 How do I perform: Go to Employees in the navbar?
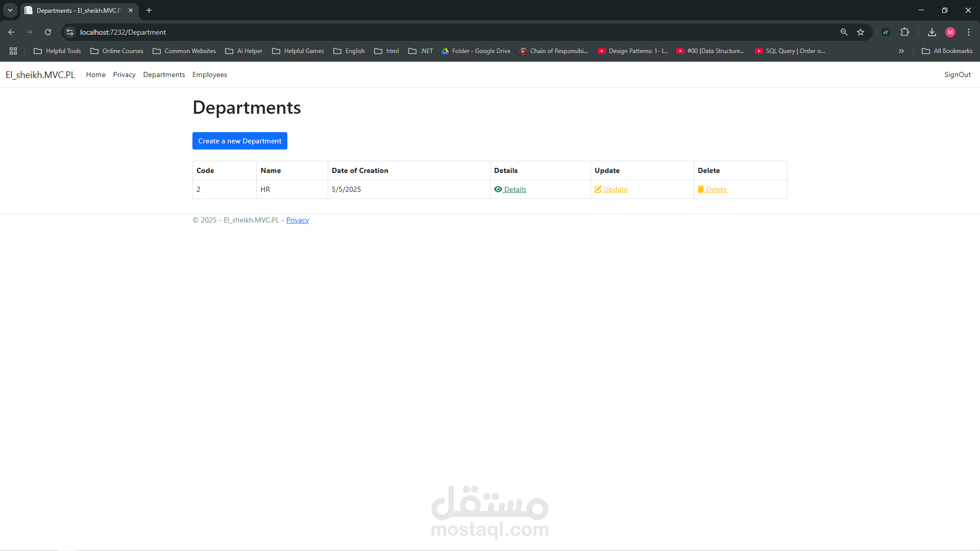(209, 74)
